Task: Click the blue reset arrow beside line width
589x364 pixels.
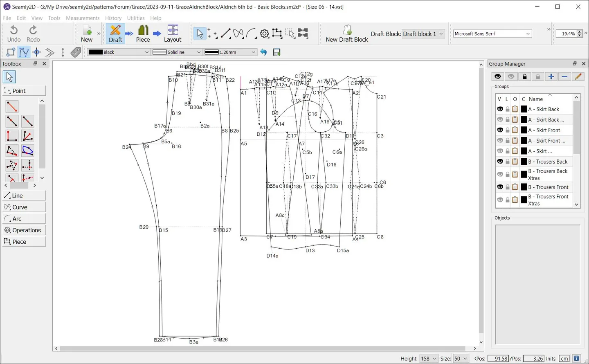Action: tap(263, 52)
